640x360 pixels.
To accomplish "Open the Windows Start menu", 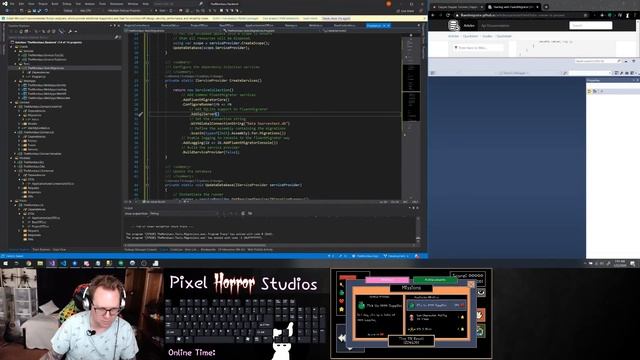I will [x=5, y=264].
